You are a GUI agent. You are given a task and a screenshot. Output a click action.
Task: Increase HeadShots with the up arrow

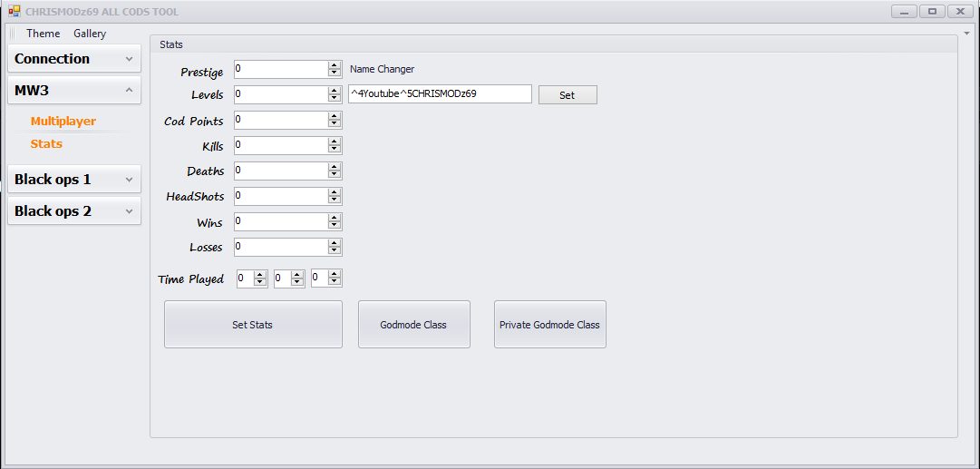pyautogui.click(x=335, y=192)
